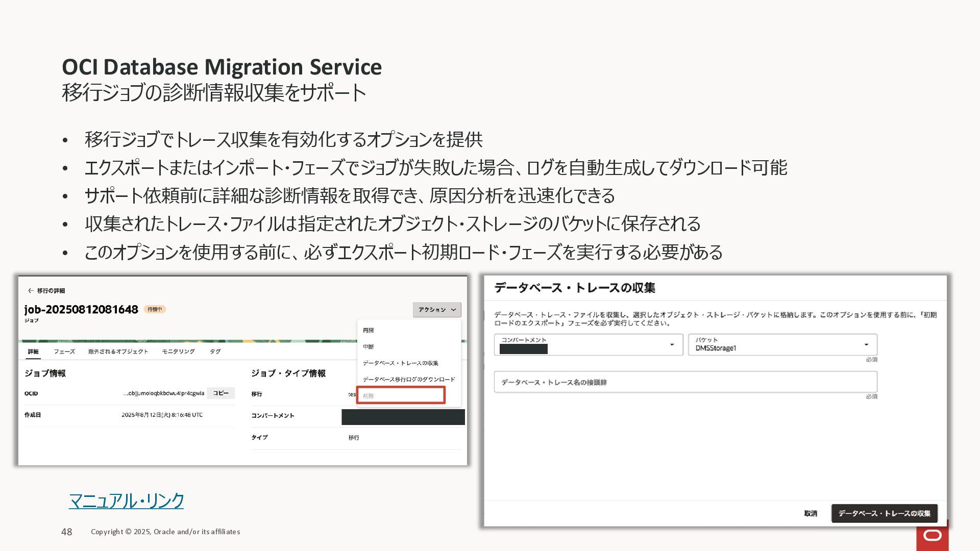980x551 pixels.
Task: Expand the コンパートメント combo box
Action: pos(589,345)
